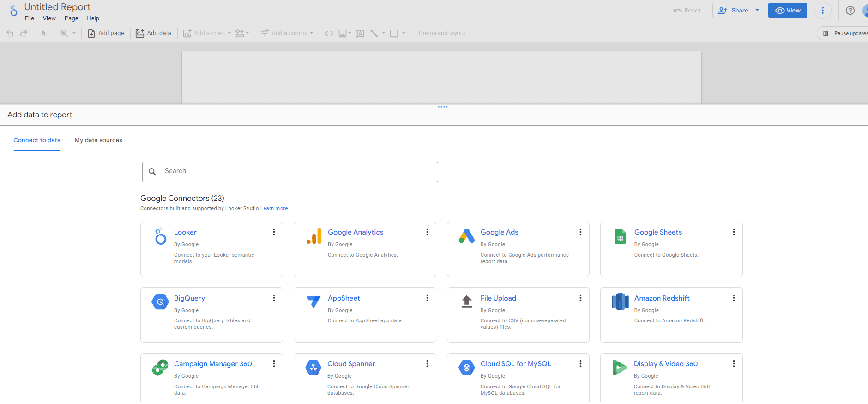This screenshot has height=404, width=868.
Task: Click the embed URL code icon
Action: point(329,33)
